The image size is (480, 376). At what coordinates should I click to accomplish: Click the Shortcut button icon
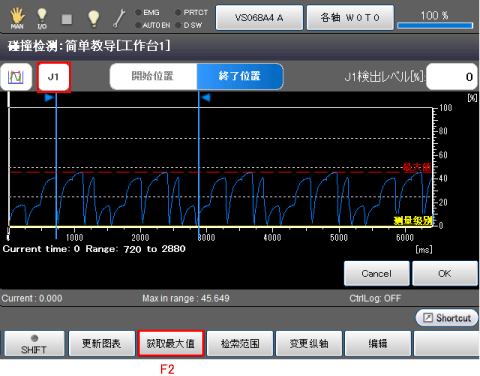coord(428,318)
